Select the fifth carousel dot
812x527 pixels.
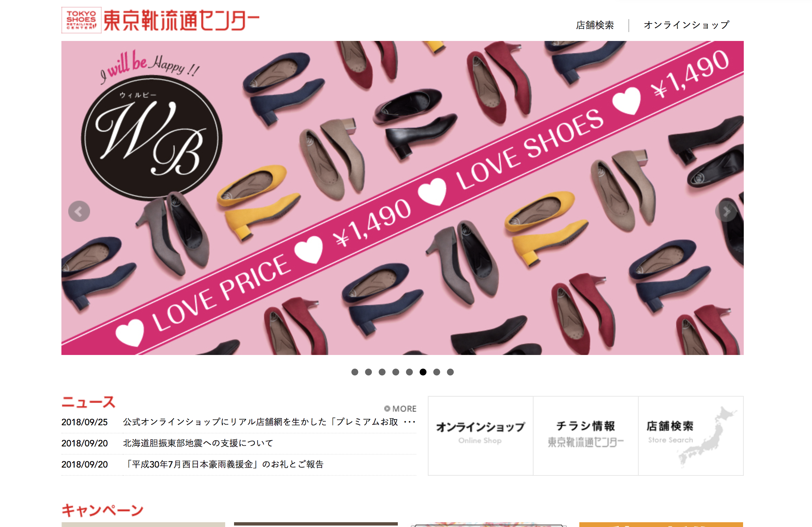click(409, 372)
